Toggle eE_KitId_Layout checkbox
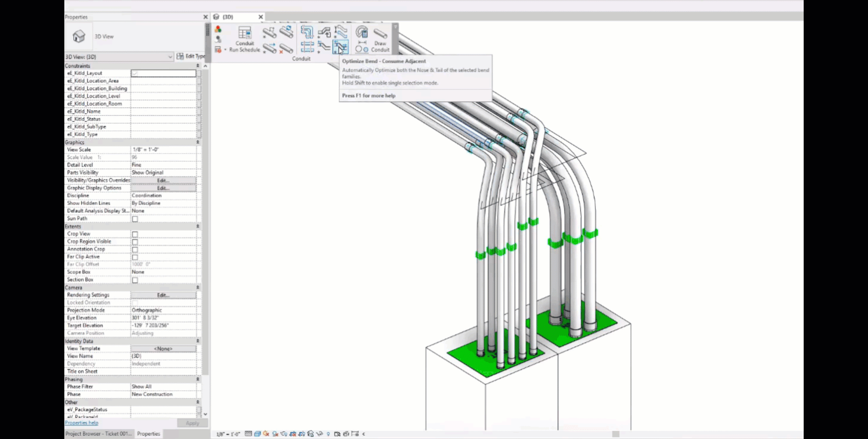 [135, 73]
